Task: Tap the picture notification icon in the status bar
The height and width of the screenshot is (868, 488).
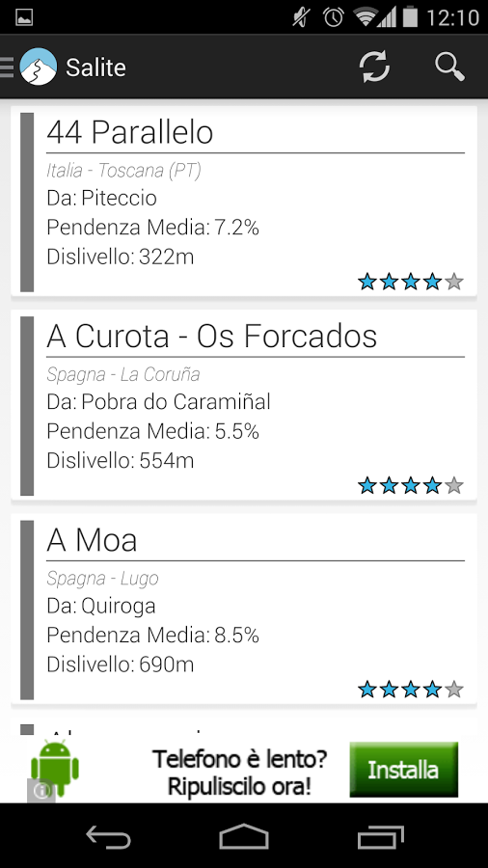Action: tap(24, 17)
